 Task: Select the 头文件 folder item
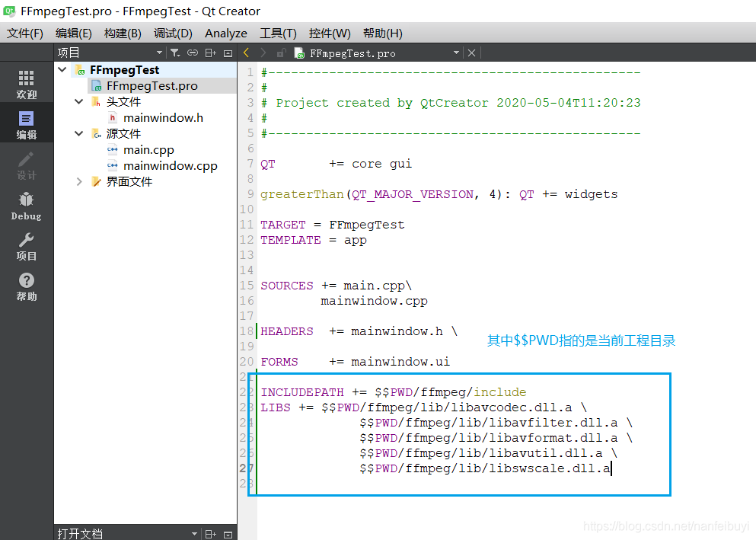click(123, 102)
